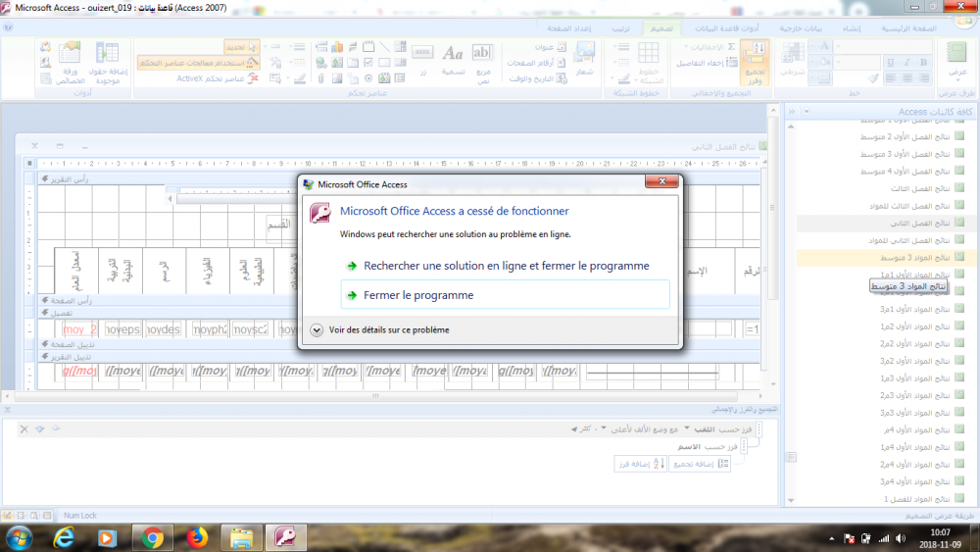This screenshot has width=980, height=552.
Task: Click the moyeps text box in detail section
Action: coord(122,329)
